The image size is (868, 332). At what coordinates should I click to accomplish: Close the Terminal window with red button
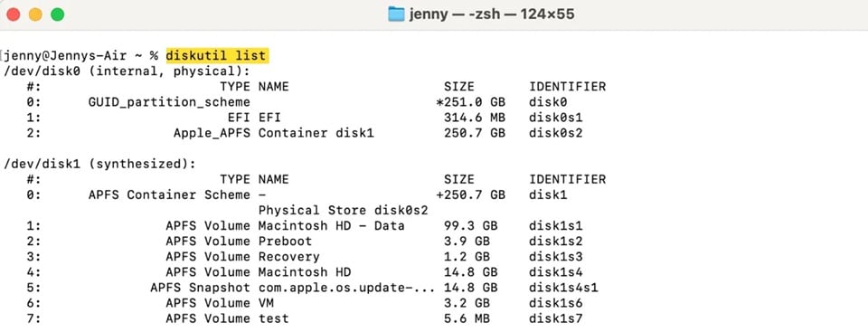[x=14, y=14]
